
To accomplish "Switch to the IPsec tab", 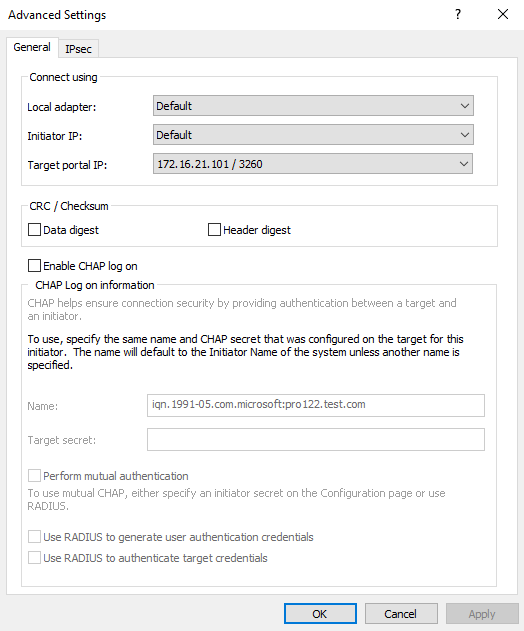I will pyautogui.click(x=78, y=49).
